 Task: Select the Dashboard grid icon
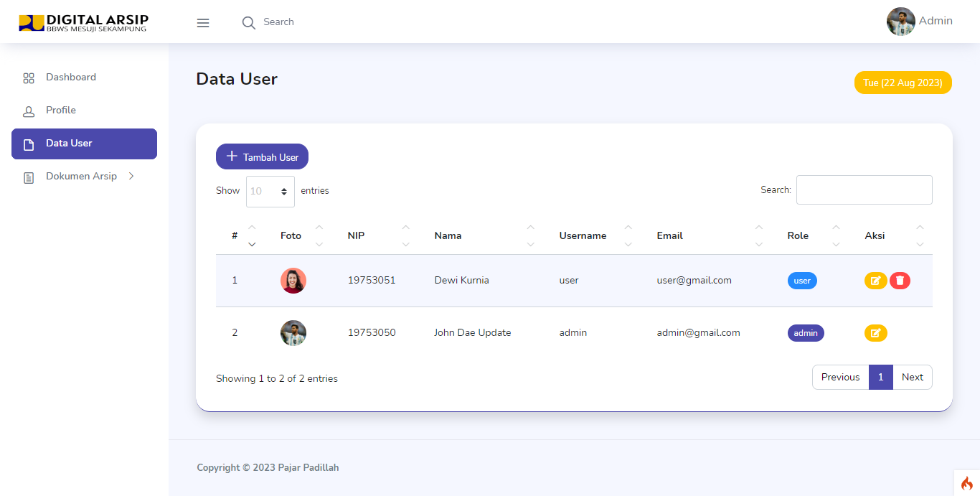click(x=29, y=77)
